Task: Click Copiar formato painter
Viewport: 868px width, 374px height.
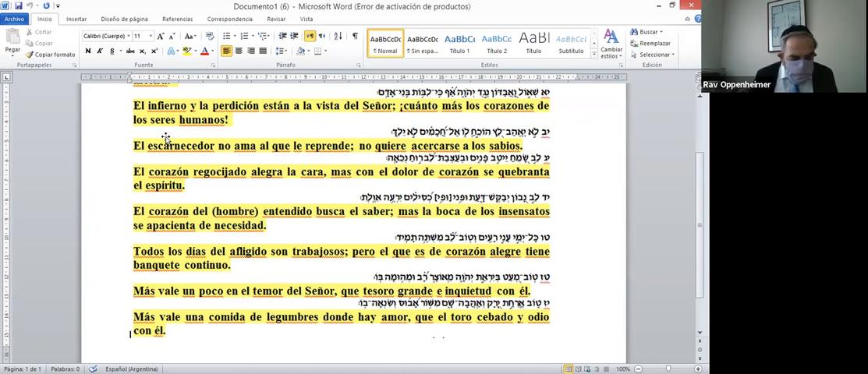Action: click(x=51, y=55)
